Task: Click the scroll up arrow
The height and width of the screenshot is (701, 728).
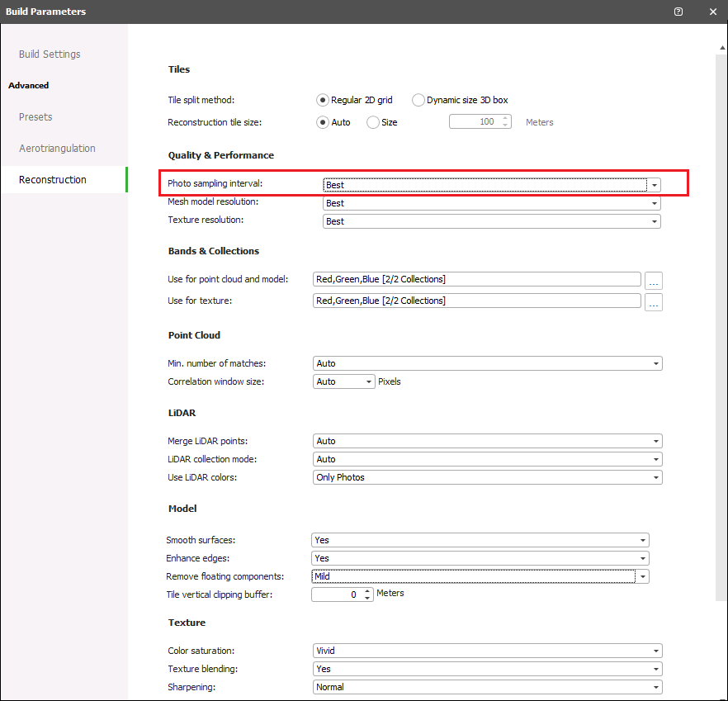Action: pos(722,48)
